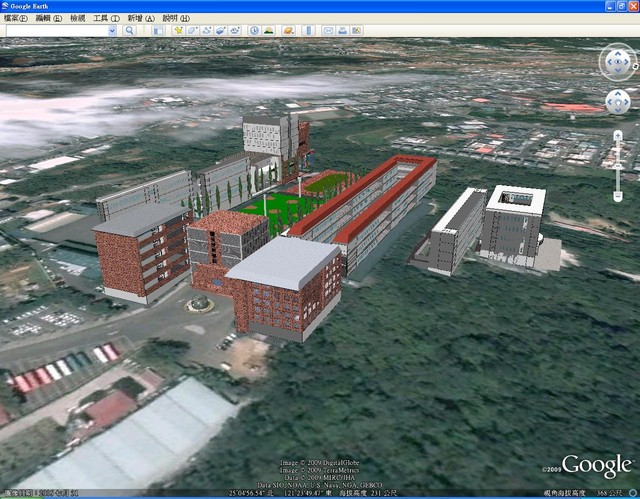The width and height of the screenshot is (640, 499).
Task: Toggle historical imagery with the clock icon
Action: 254,30
